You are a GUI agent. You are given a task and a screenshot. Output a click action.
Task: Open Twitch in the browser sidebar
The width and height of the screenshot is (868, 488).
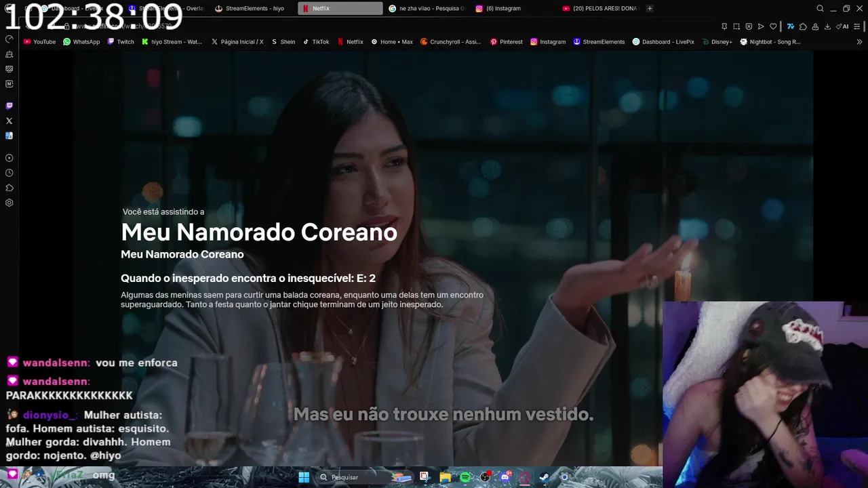9,106
